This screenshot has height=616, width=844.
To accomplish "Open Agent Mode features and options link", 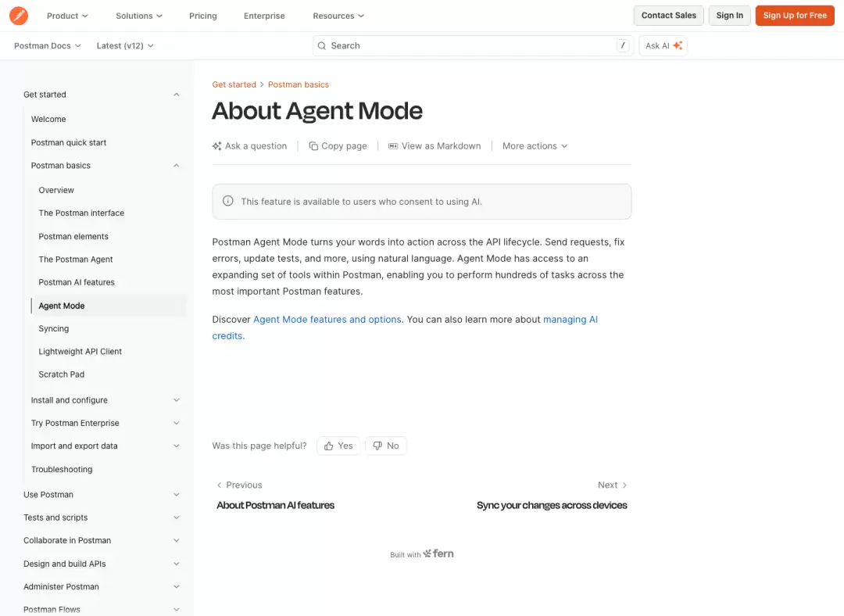I will (x=327, y=319).
